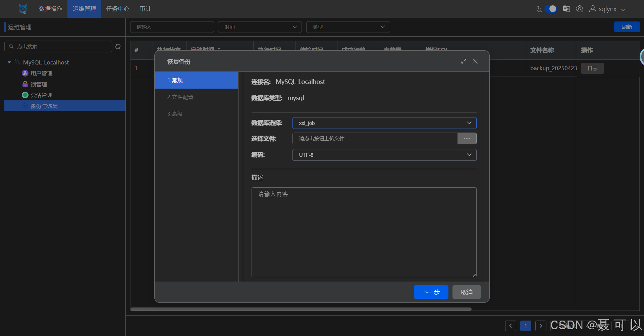
Task: Click 备份与恢复 icon in tree
Action: point(25,106)
